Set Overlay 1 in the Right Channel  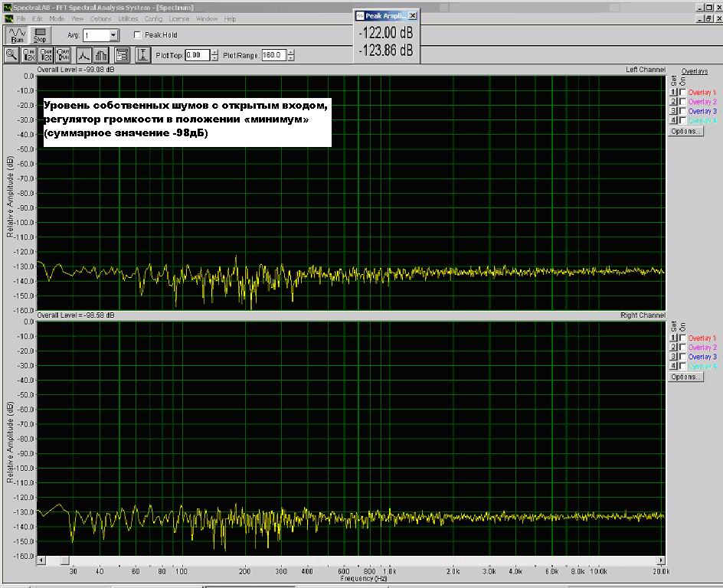click(674, 338)
